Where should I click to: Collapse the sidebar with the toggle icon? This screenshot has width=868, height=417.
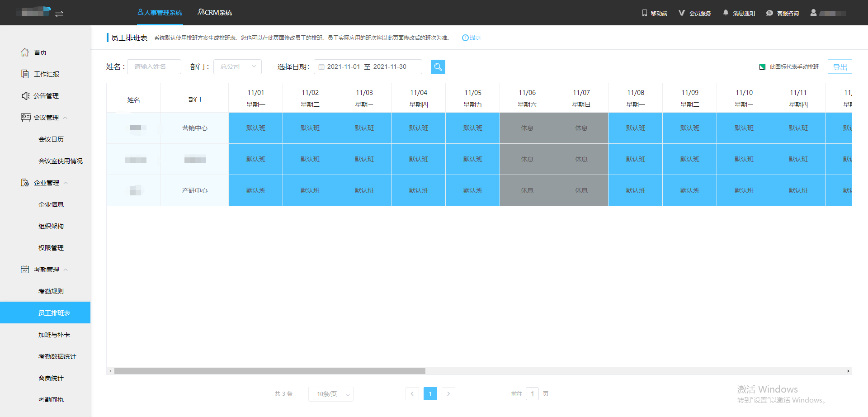click(x=59, y=14)
